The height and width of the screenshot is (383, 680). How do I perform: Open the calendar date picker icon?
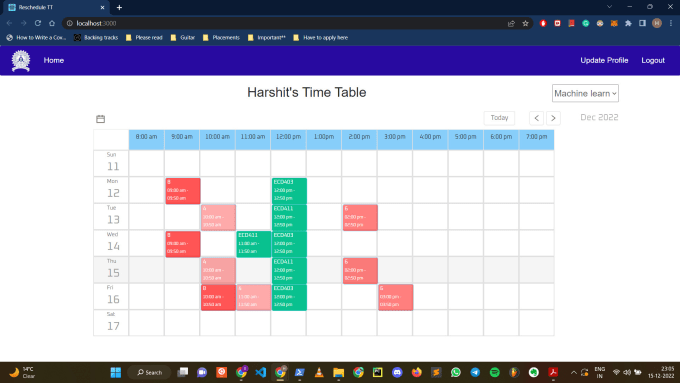(x=101, y=119)
